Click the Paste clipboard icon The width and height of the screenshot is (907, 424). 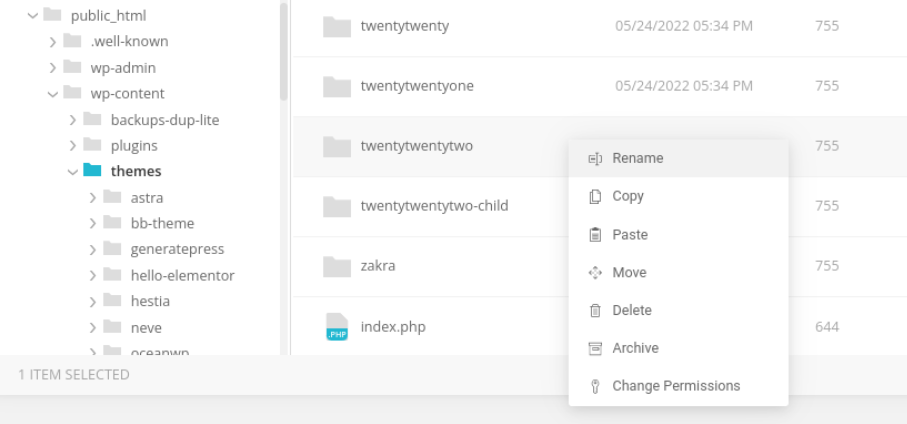pyautogui.click(x=595, y=234)
